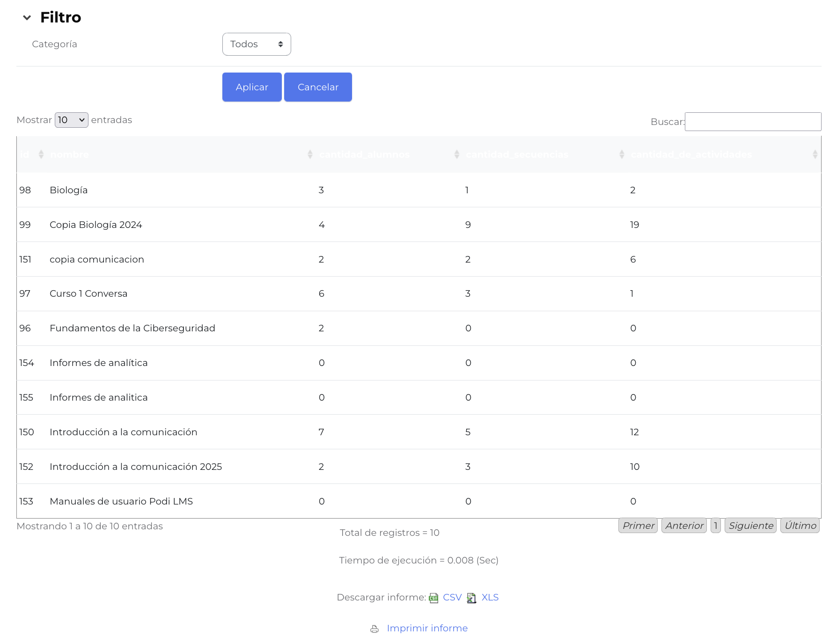The width and height of the screenshot is (837, 644).
Task: Open the Categoría dropdown showing Todos
Action: [x=256, y=44]
